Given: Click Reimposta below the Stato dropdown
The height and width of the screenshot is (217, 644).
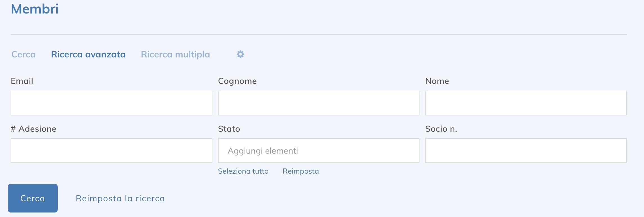Looking at the screenshot, I should (301, 171).
